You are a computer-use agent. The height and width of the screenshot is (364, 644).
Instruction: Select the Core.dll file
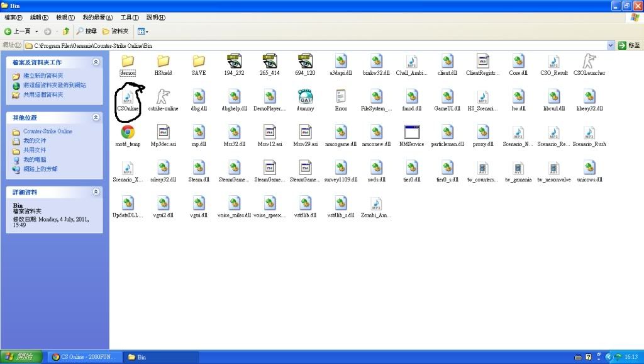[x=518, y=65]
